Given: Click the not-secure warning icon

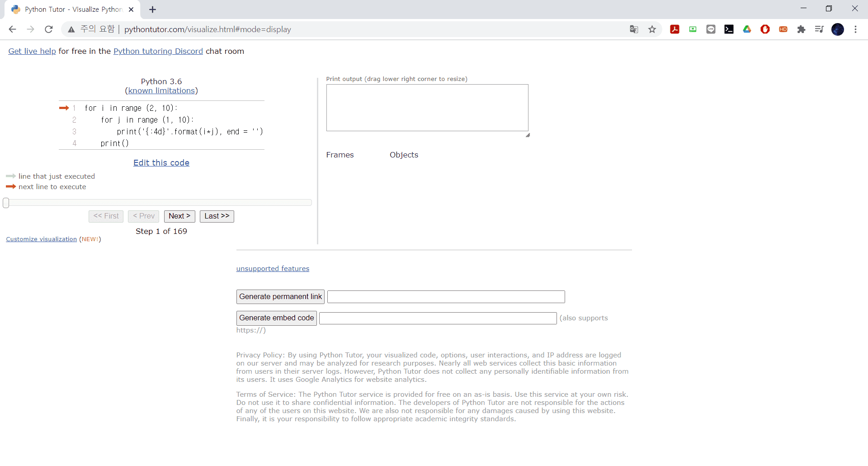Looking at the screenshot, I should [x=71, y=29].
